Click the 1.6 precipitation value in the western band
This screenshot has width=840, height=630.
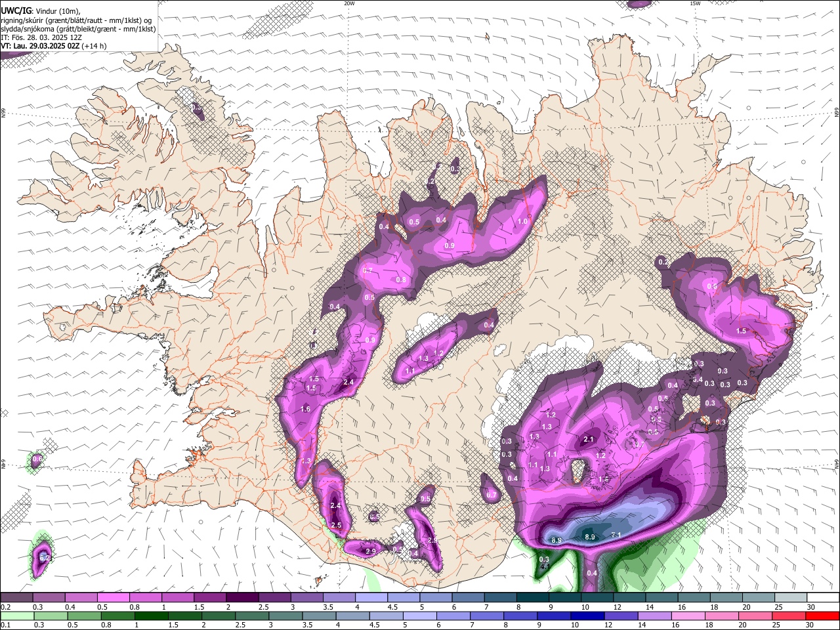coord(305,409)
